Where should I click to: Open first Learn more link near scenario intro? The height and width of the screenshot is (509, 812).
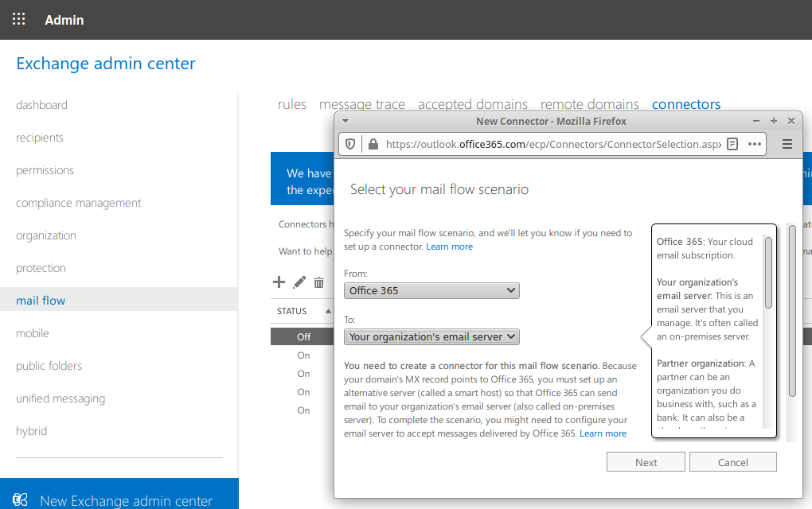tap(449, 247)
